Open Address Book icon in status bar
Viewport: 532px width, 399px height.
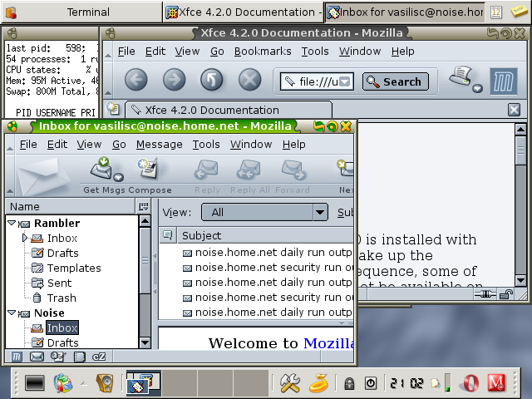(x=79, y=357)
